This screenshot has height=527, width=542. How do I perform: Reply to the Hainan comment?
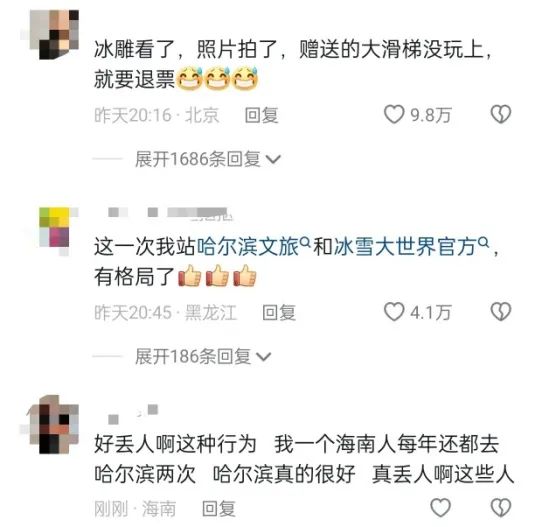(x=218, y=509)
